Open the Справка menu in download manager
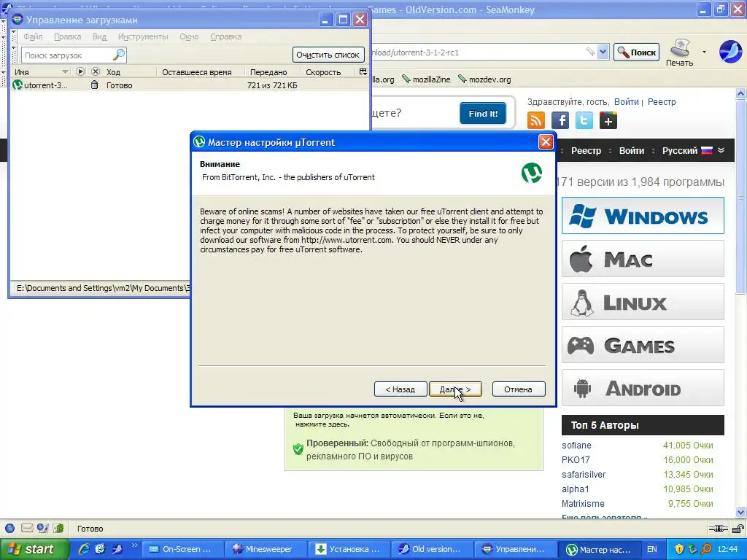The image size is (747, 560). click(x=226, y=36)
